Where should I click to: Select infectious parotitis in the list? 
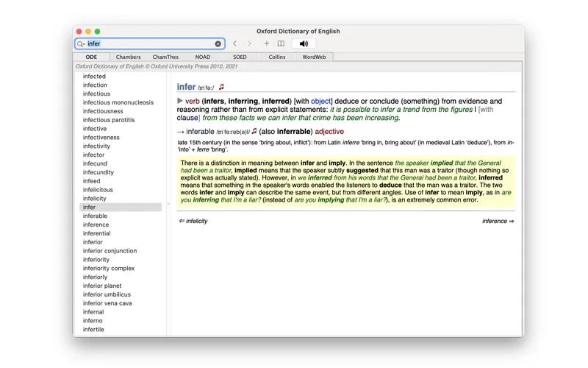click(x=108, y=120)
